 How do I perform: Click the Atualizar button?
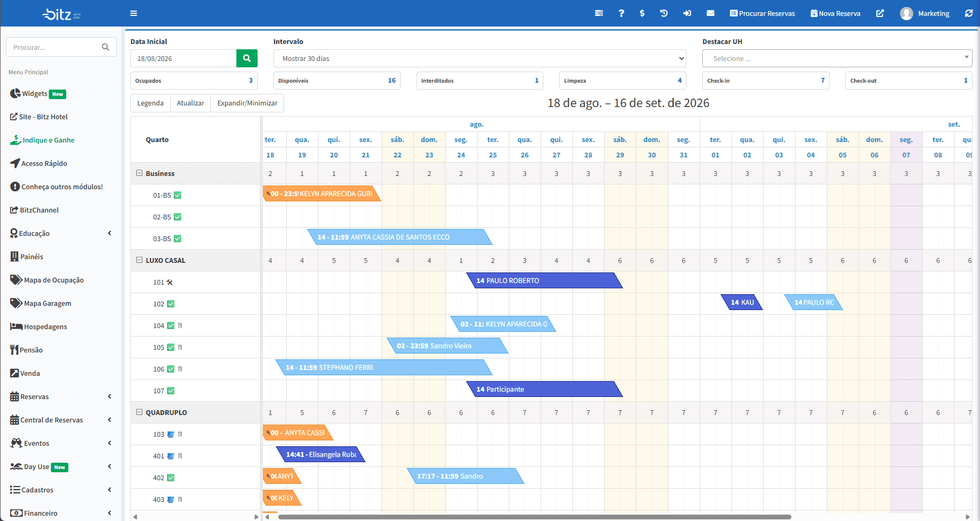[190, 103]
